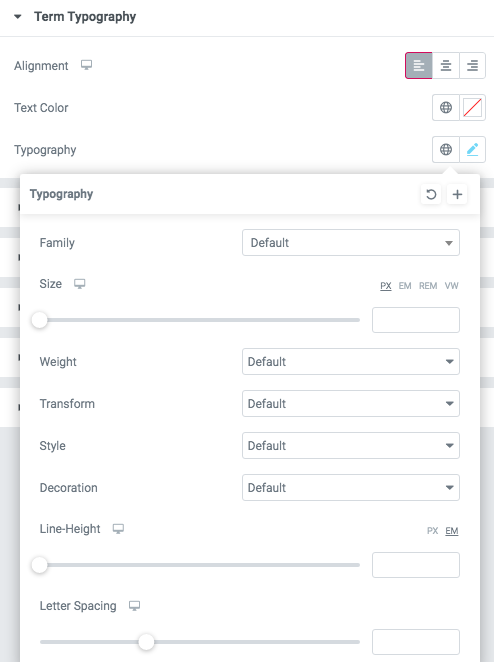Open the Transform dropdown
Screen dimensions: 494x662
(351, 404)
